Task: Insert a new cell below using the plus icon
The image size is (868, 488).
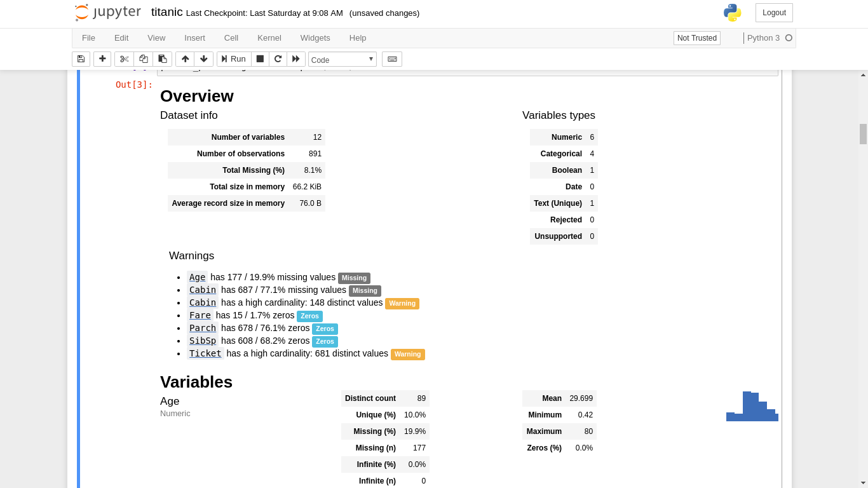Action: tap(102, 58)
